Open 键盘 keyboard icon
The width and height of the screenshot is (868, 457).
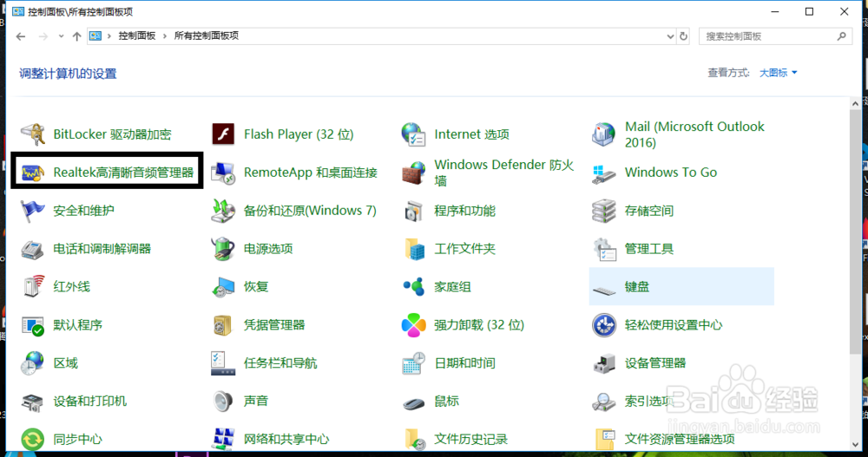pos(604,290)
